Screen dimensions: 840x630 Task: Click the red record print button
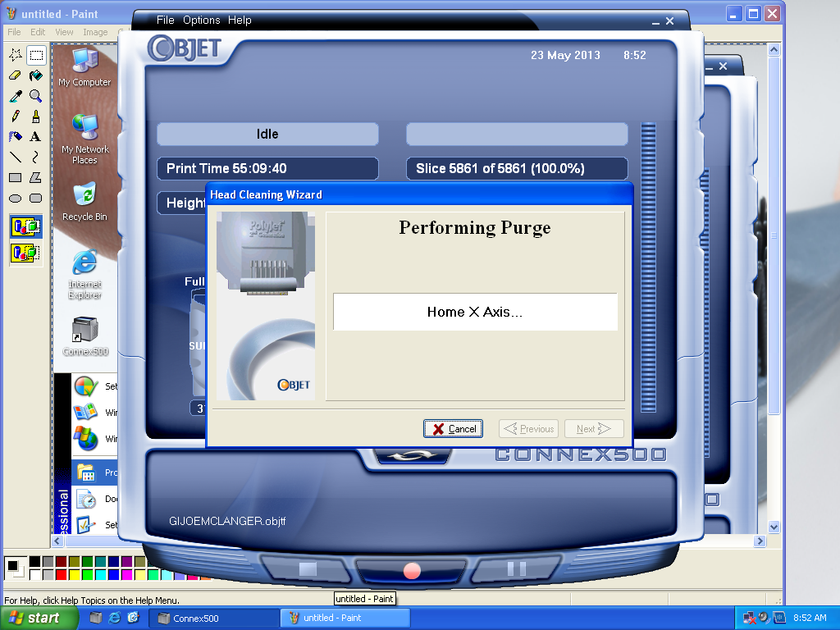click(x=412, y=571)
